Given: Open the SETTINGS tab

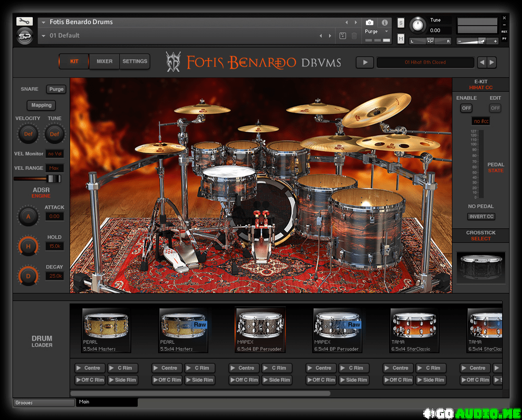Looking at the screenshot, I should pyautogui.click(x=135, y=62).
